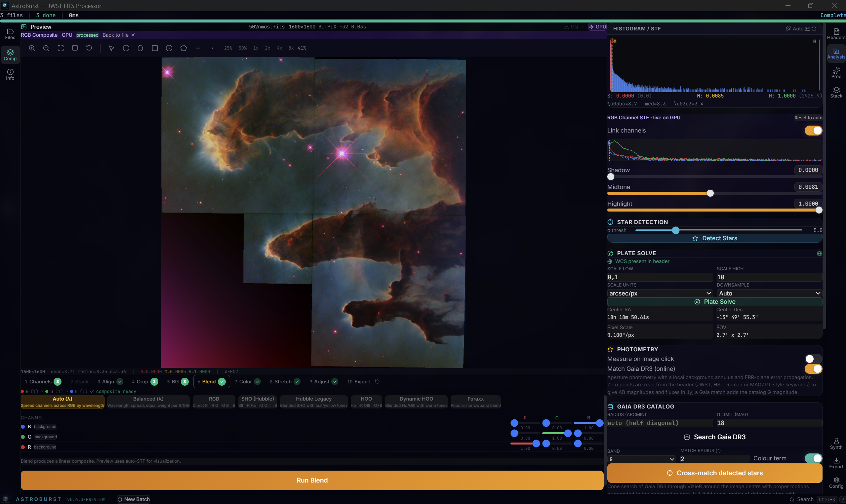This screenshot has width=846, height=504.
Task: Toggle the Colour term switch
Action: [x=813, y=458]
